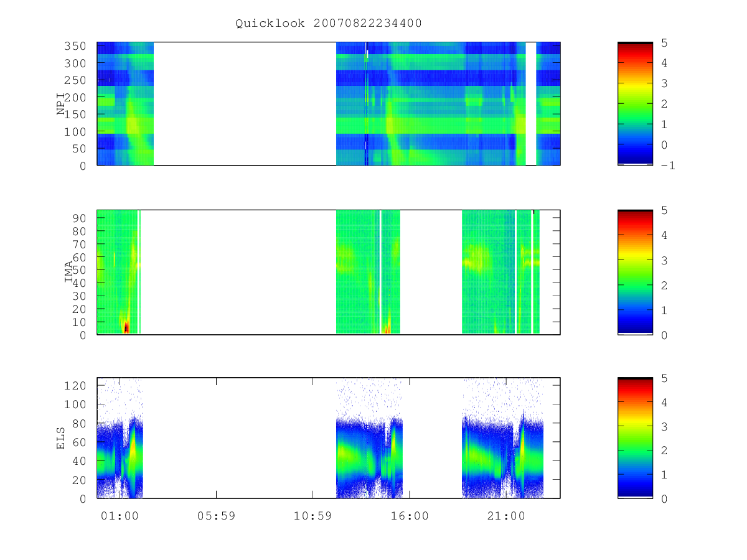Click the IMA panel color bar
Viewport: 747px width, 560px height.
tap(635, 273)
